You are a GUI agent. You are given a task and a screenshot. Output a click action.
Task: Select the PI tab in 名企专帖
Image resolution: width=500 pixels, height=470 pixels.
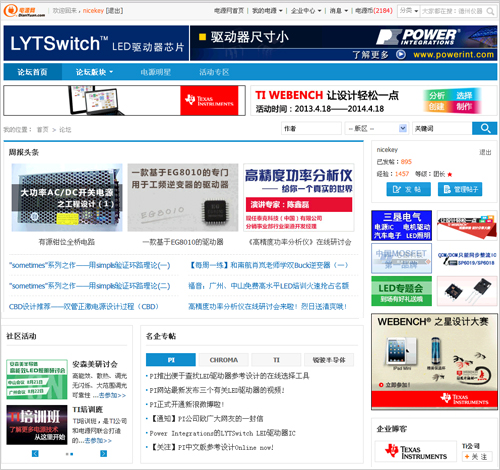click(171, 360)
